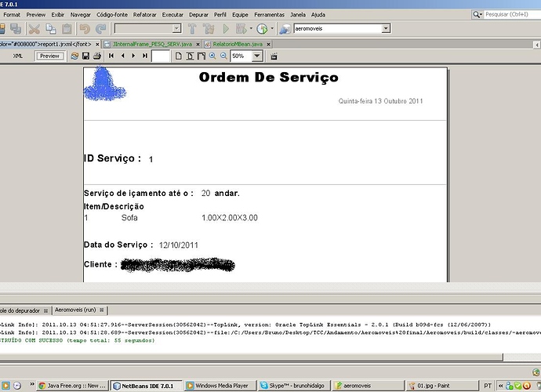Open the empty configuration combo box
This screenshot has height=392, width=541.
148,29
